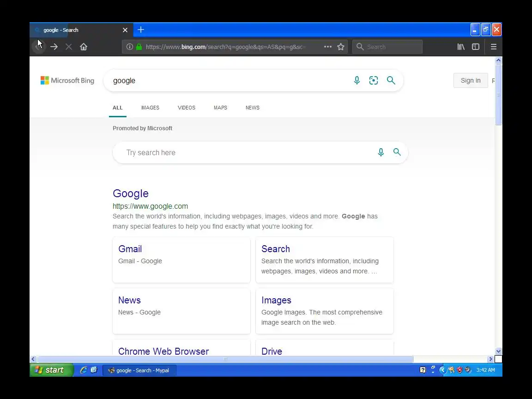Switch to the VIDEOS tab
532x399 pixels.
tap(187, 108)
